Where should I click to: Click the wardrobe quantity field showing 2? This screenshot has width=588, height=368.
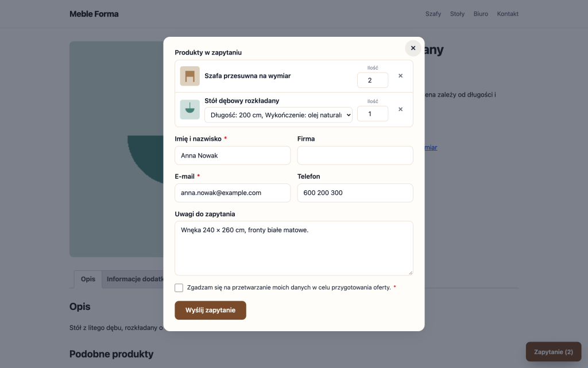click(x=373, y=80)
